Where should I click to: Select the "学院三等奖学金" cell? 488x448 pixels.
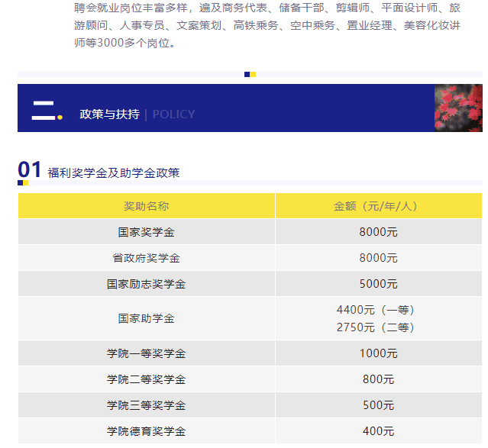(x=147, y=405)
